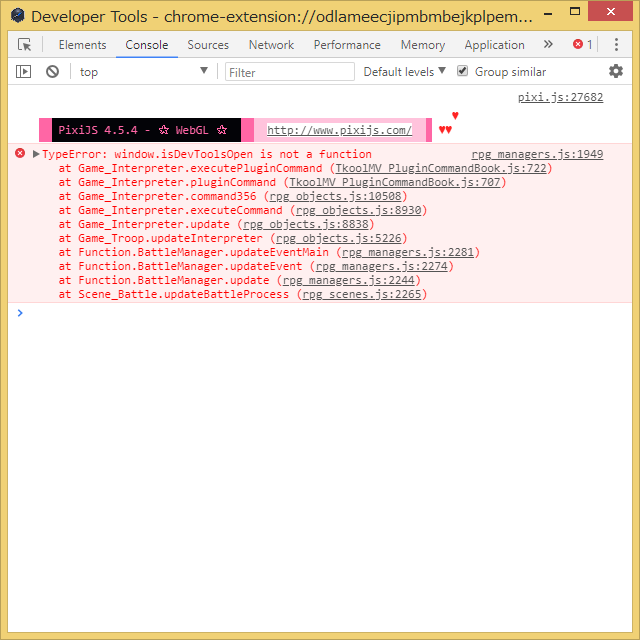The width and height of the screenshot is (640, 640).
Task: Open the rpg_objects.js:5226 link
Action: (x=339, y=238)
